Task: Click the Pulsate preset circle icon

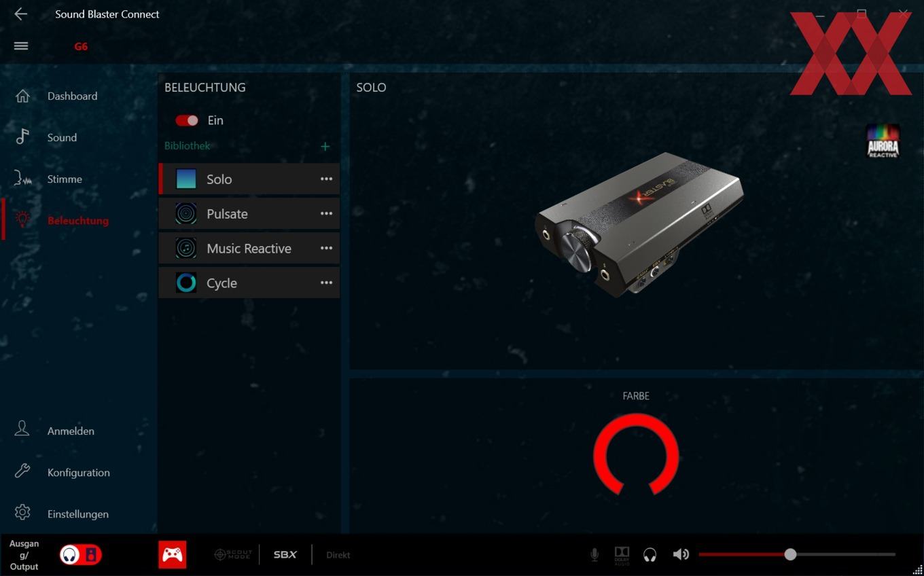Action: tap(186, 213)
